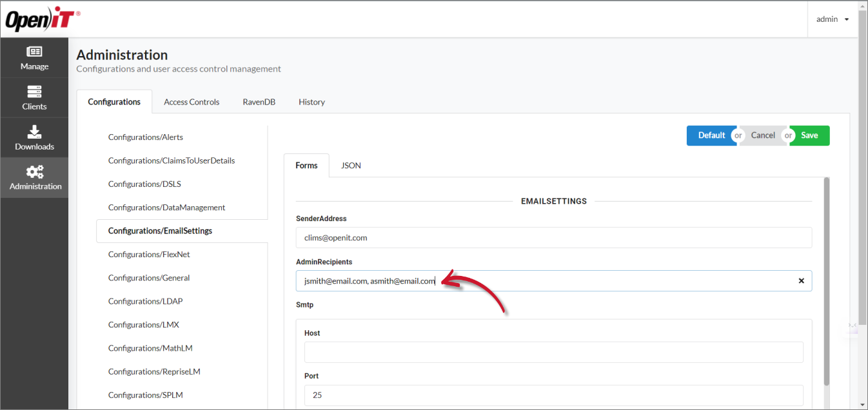Focus the Smtp Port input field
The image size is (868, 410).
tap(554, 395)
